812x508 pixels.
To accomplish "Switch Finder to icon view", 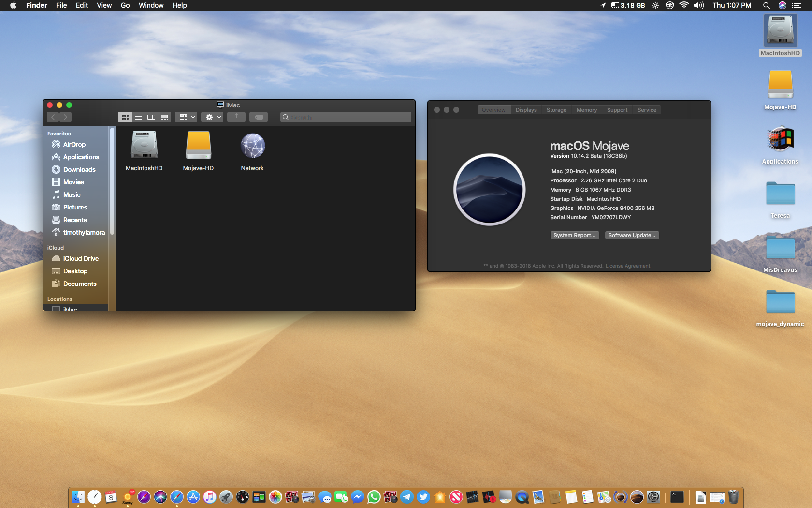I will [x=125, y=117].
